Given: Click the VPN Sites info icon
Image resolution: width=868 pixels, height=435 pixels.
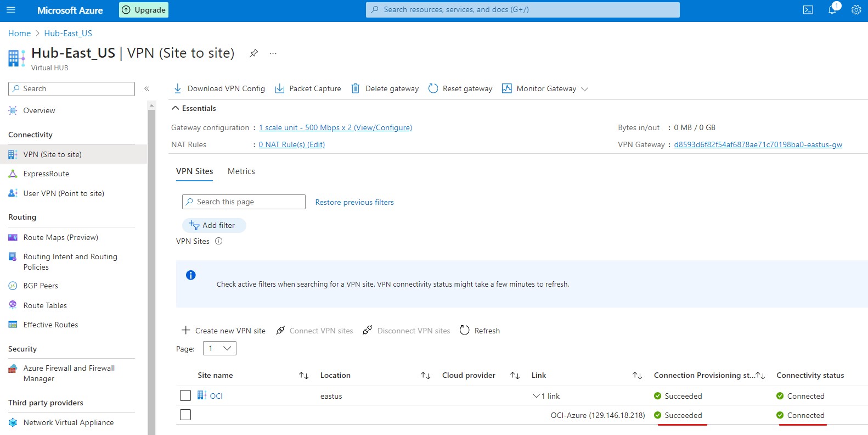Looking at the screenshot, I should coord(218,241).
